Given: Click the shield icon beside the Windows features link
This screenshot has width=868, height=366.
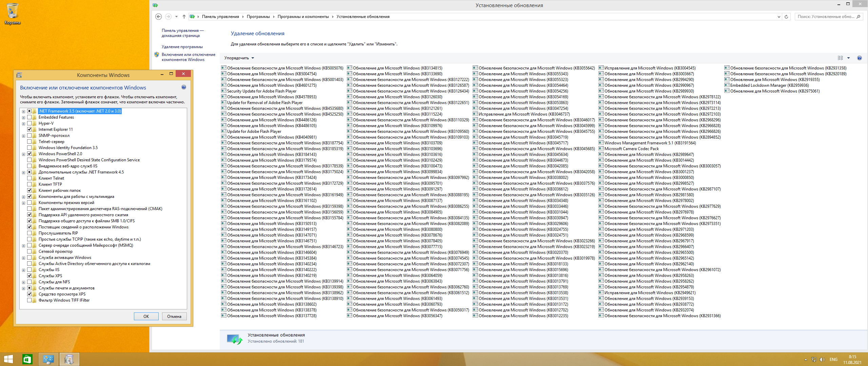Looking at the screenshot, I should pos(157,55).
